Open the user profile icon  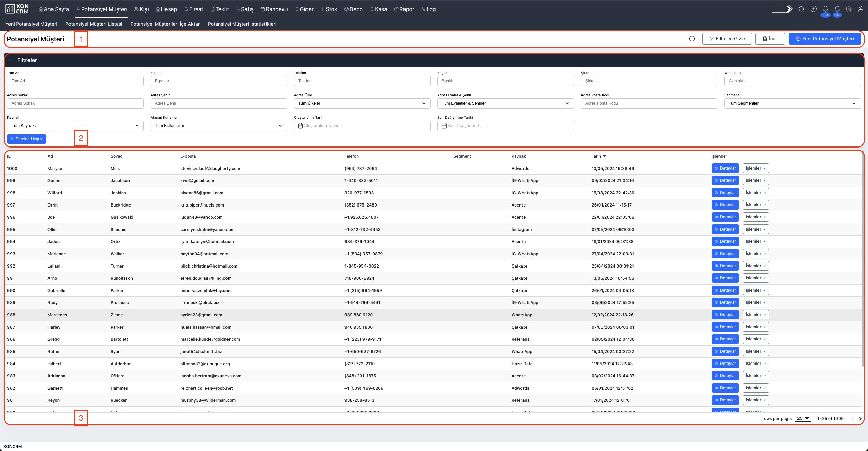point(861,9)
